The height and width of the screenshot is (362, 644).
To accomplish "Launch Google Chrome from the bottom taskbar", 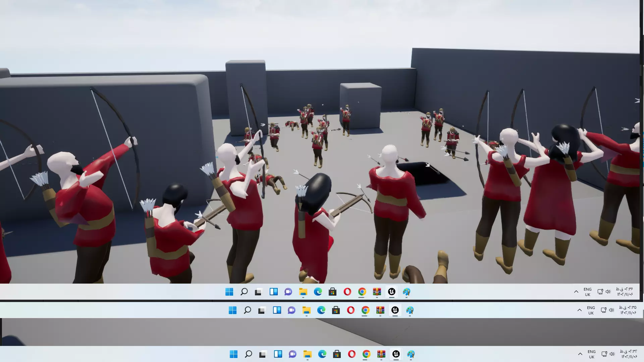I will coord(366,354).
